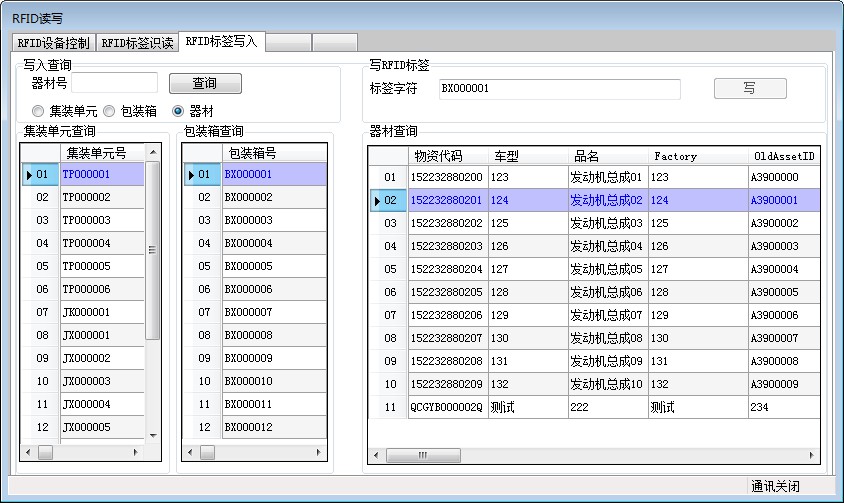Click right scroll arrow in 器材查询 grid
This screenshot has height=503, width=844.
tap(812, 455)
